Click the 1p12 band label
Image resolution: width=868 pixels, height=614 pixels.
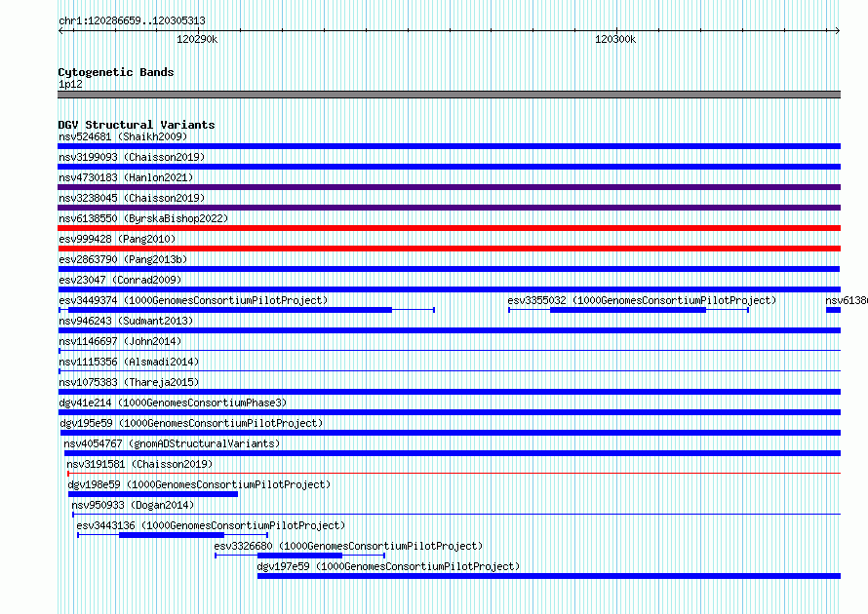[70, 84]
